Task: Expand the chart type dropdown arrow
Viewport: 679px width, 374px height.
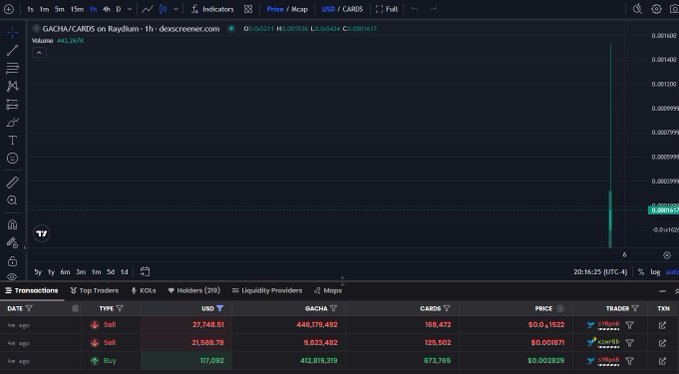Action: coord(176,9)
